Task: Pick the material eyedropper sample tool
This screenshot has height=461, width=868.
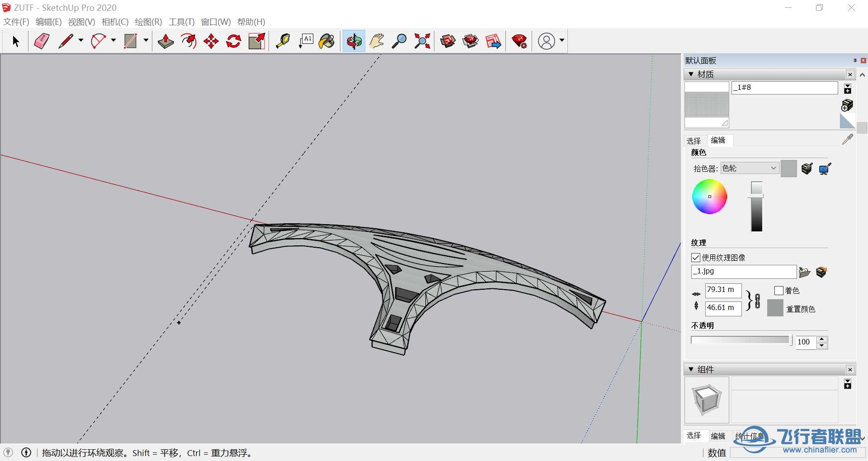Action: [847, 139]
